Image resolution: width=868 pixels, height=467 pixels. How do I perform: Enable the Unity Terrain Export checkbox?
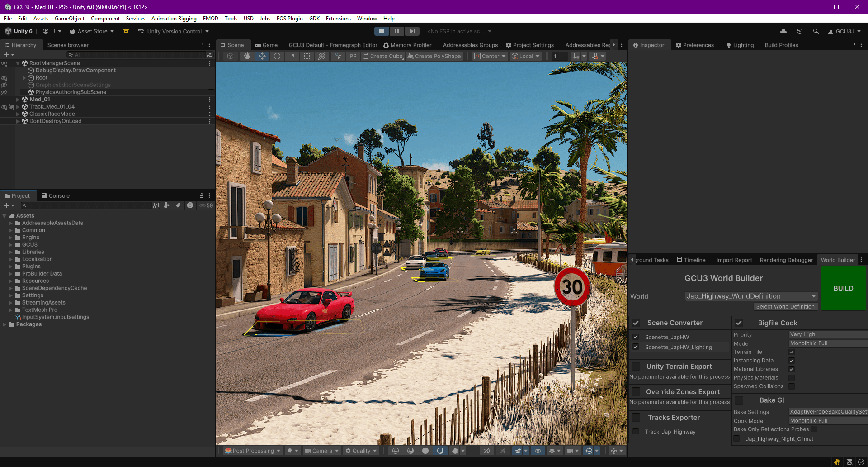coord(636,366)
